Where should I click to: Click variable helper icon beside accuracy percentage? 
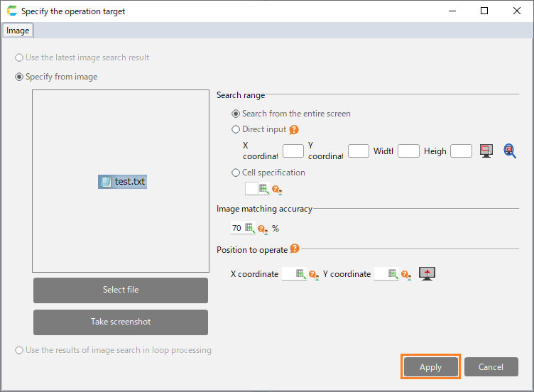point(263,229)
